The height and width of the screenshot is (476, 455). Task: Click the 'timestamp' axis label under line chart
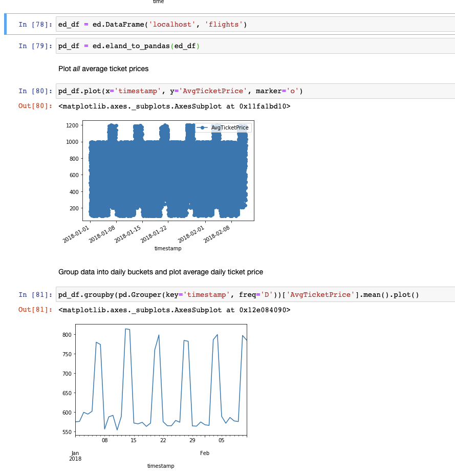click(161, 466)
